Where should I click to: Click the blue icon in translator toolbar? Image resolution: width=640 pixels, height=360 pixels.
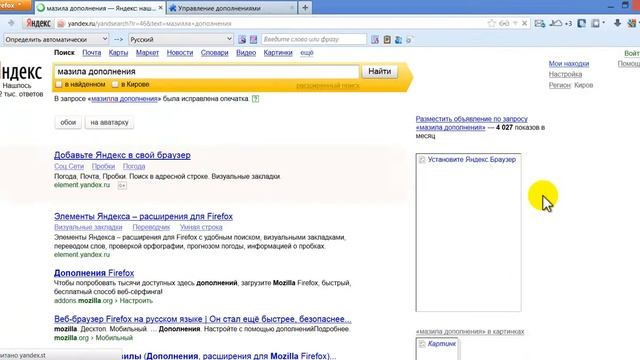(398, 40)
